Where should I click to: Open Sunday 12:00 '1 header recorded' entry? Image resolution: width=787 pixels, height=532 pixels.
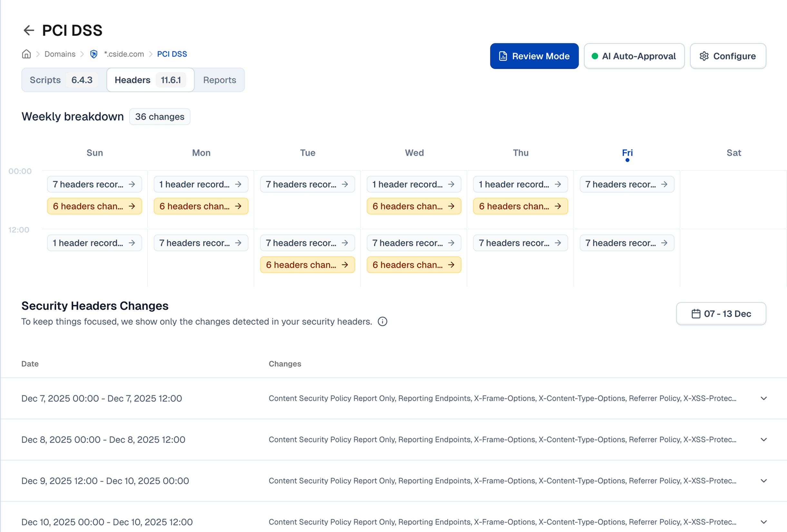click(94, 243)
